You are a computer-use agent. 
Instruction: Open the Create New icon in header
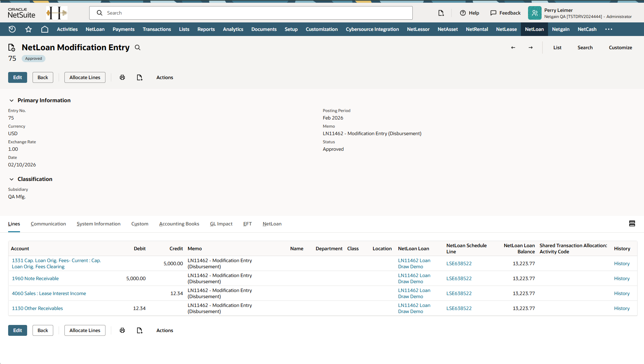pyautogui.click(x=441, y=13)
